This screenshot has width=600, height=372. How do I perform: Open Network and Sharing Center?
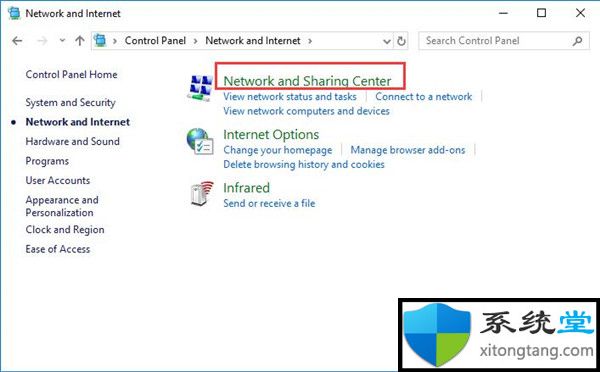[x=307, y=81]
